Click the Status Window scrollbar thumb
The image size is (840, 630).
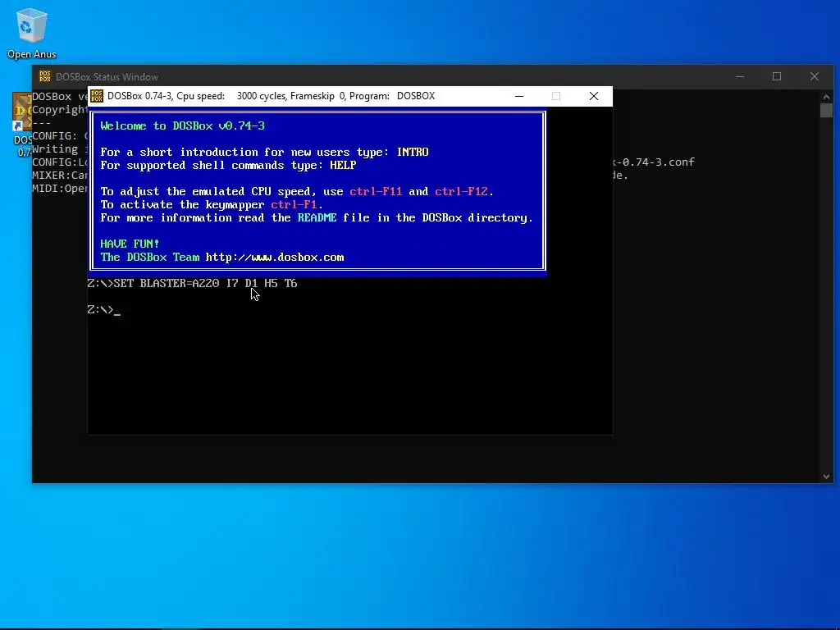pos(826,111)
